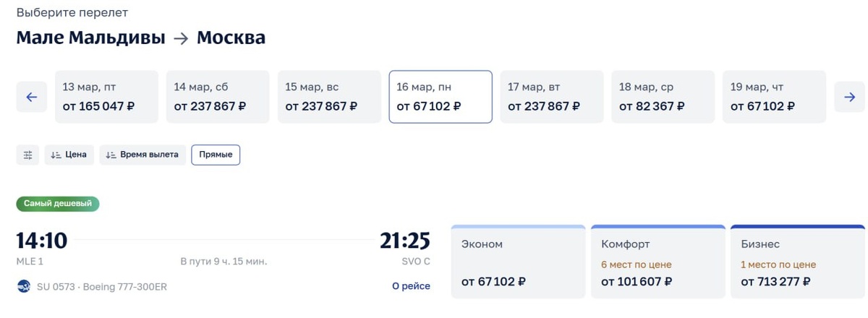Toggle the Прямые direct flights filter
Image resolution: width=868 pixels, height=318 pixels.
tap(216, 155)
